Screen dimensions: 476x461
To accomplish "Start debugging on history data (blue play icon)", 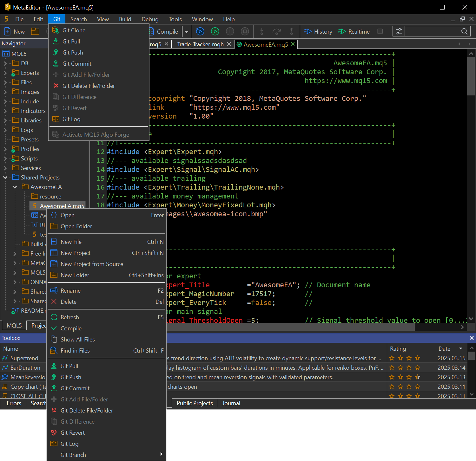I will (x=200, y=31).
